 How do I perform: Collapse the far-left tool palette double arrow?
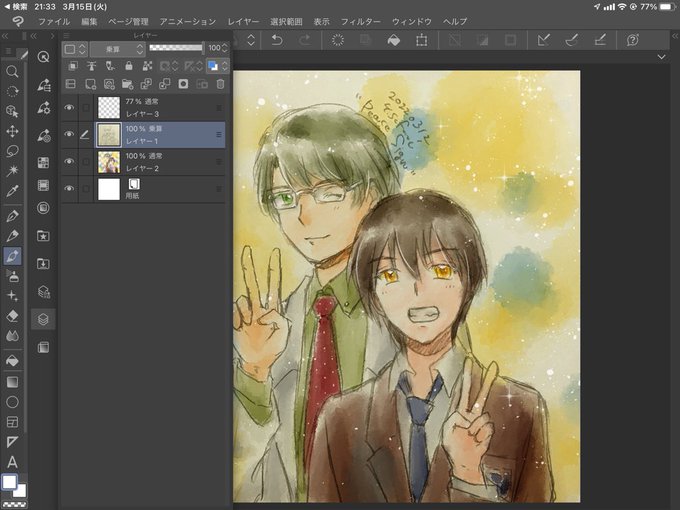coord(5,36)
